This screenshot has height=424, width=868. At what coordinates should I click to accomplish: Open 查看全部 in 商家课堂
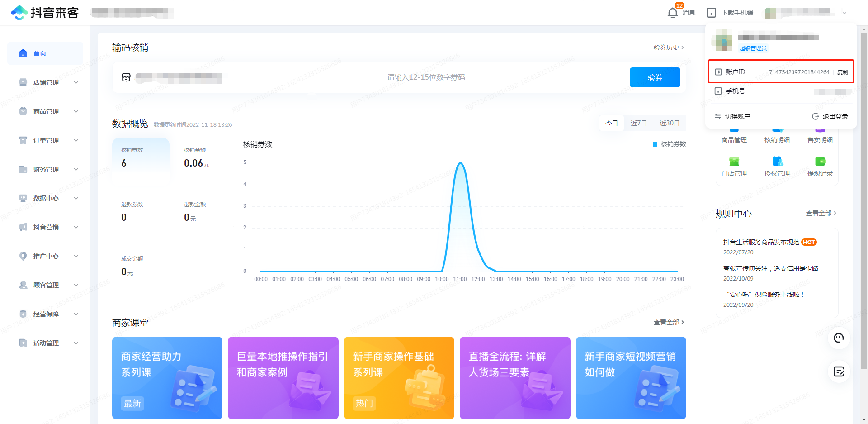[669, 322]
